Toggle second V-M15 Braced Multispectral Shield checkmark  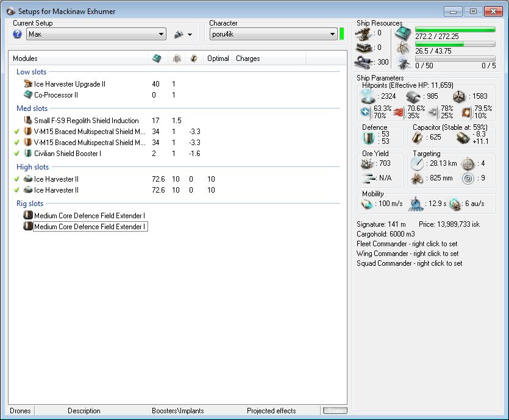tap(17, 143)
